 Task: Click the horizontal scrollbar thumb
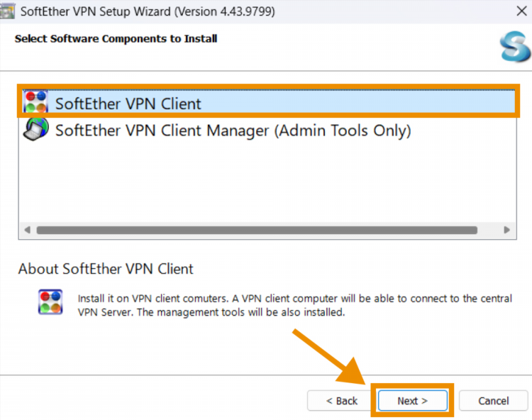(257, 231)
